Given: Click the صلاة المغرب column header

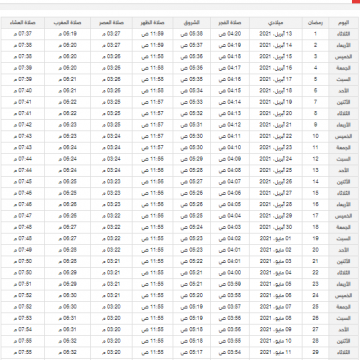Looking at the screenshot, I should pos(67,23).
